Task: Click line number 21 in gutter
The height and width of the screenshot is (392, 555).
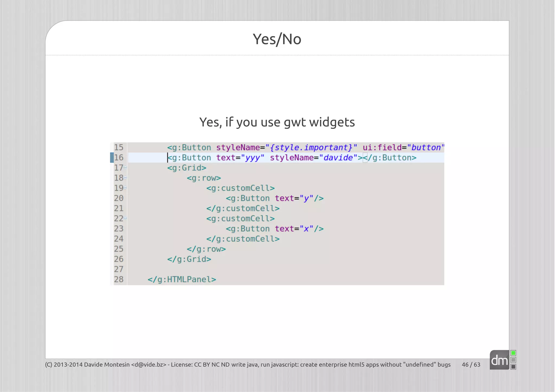Action: [x=119, y=208]
